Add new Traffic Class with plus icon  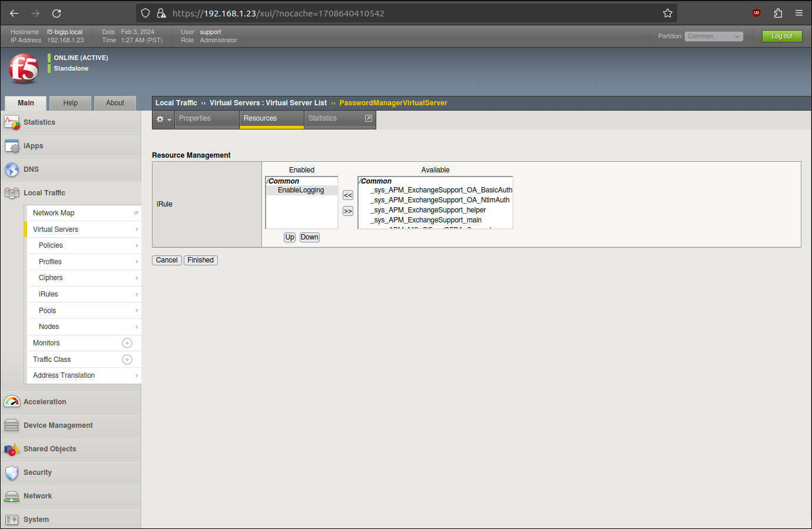click(127, 360)
